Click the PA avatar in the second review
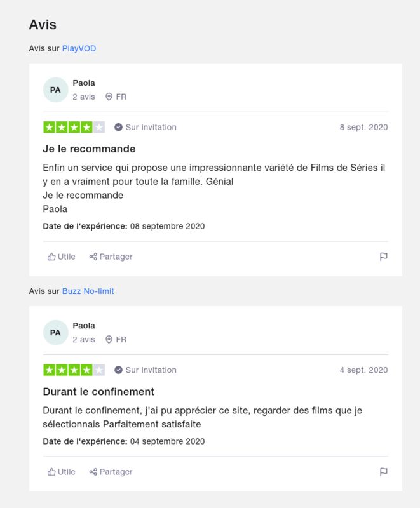Screen dimensions: 420x508 pos(55,333)
